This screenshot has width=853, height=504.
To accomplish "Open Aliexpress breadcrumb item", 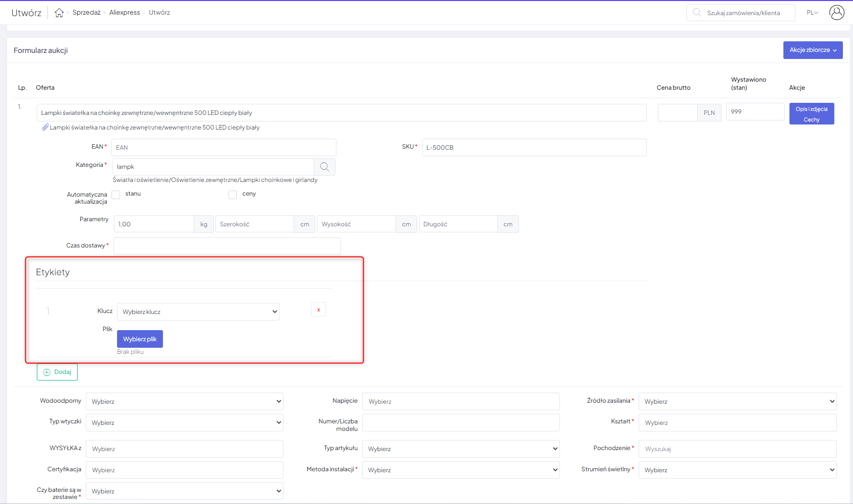I will coord(125,13).
